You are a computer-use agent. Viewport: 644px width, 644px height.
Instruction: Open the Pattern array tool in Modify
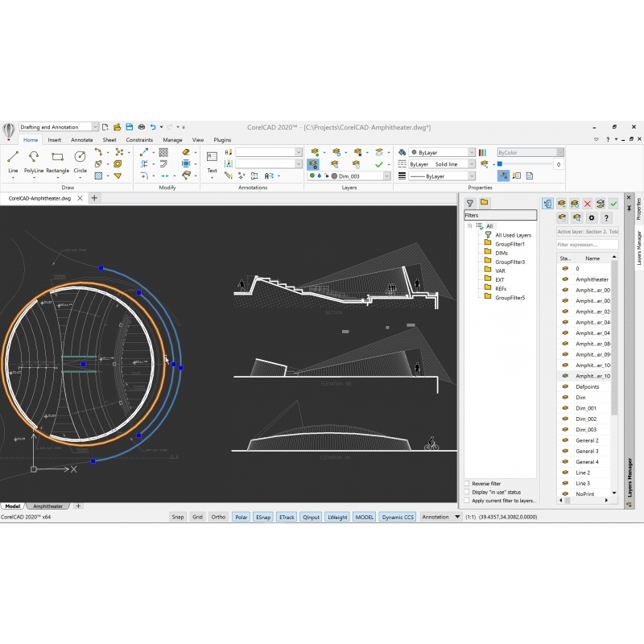click(x=163, y=152)
